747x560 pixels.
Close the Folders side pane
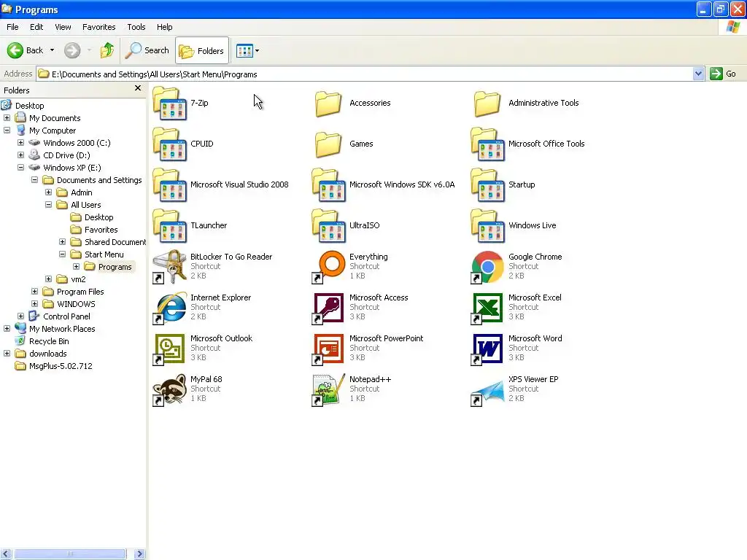138,88
